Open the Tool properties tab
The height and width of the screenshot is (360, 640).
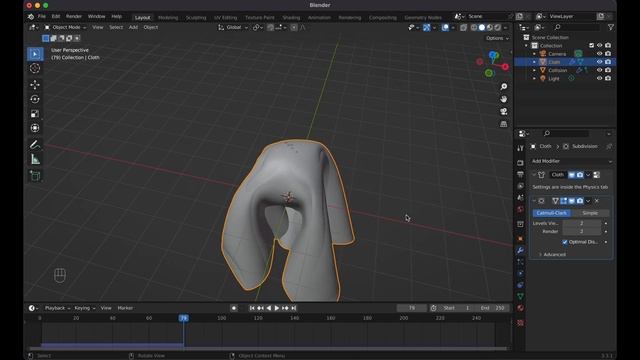520,148
